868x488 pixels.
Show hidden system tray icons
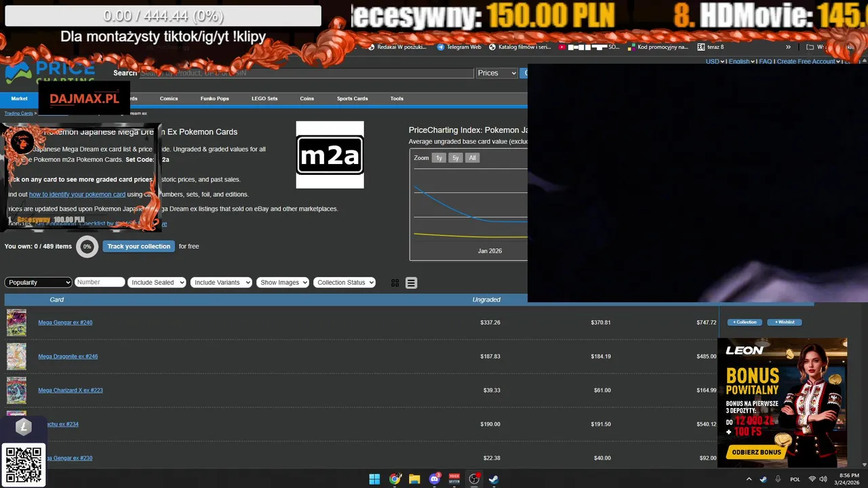coord(749,479)
